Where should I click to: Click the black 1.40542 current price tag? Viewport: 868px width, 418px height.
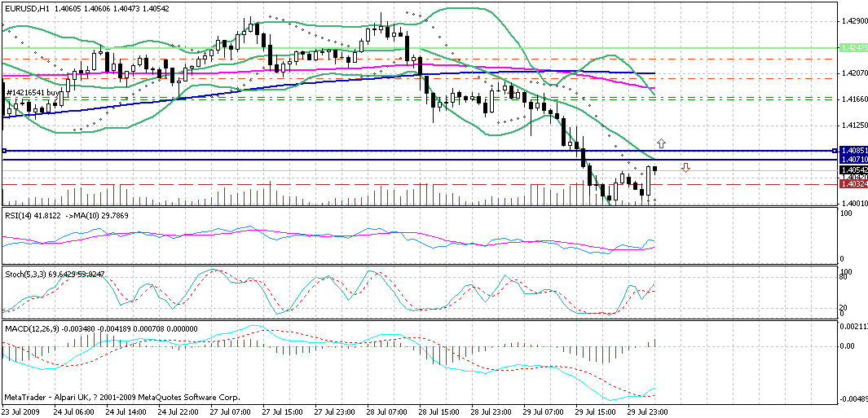(x=853, y=169)
